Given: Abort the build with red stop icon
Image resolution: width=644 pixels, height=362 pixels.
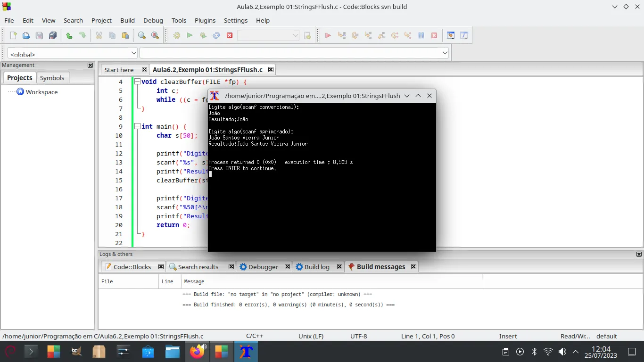Looking at the screenshot, I should coord(230,35).
